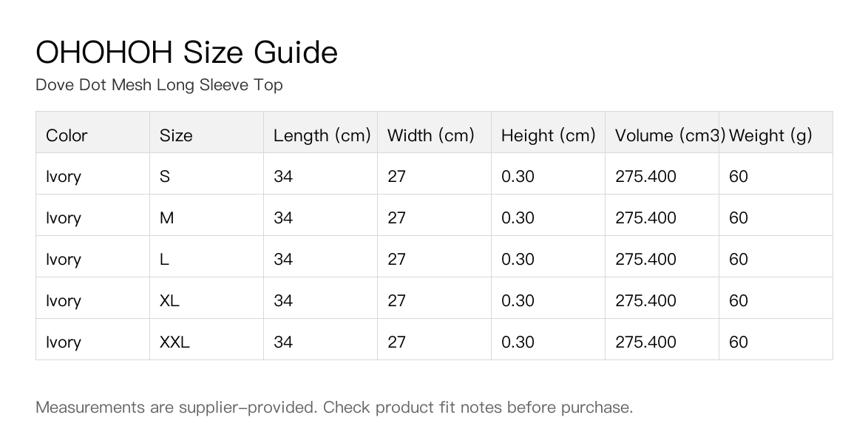Screen dimensions: 868x429
Task: Click the Length (cm) column header
Action: 321,132
